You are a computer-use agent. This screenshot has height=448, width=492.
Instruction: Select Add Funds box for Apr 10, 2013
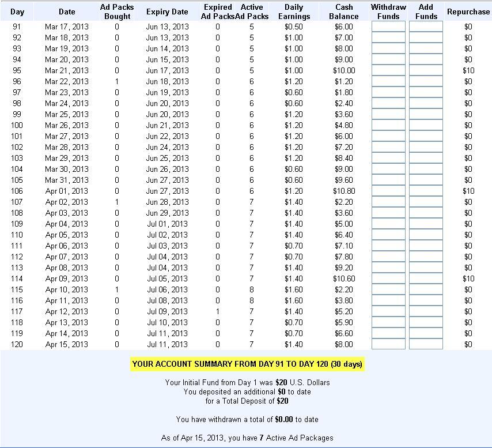point(426,289)
